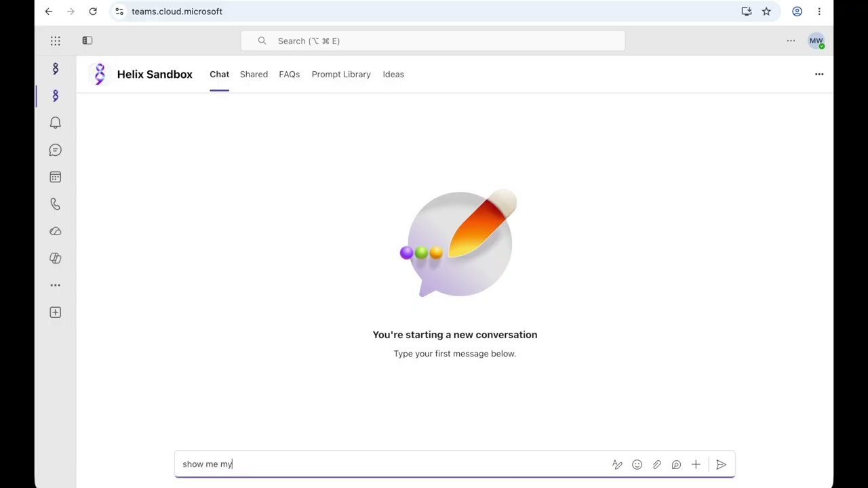Open more actions plus in compose bar
Screen dimensions: 868x488
pos(696,464)
